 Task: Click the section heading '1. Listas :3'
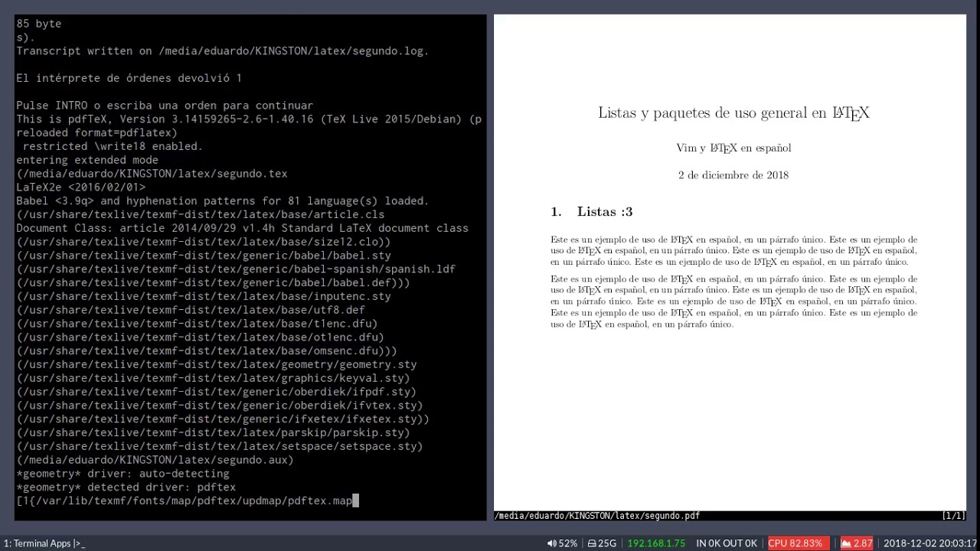[x=592, y=212]
